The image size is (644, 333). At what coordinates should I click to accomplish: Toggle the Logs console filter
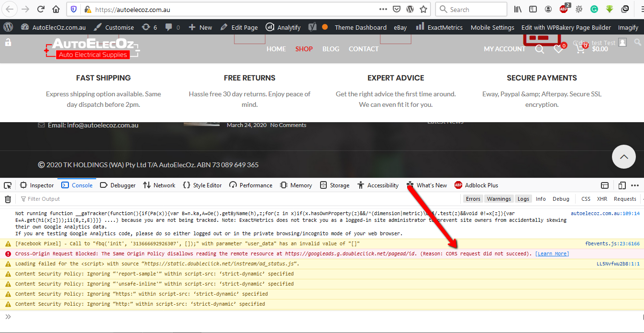[523, 199]
